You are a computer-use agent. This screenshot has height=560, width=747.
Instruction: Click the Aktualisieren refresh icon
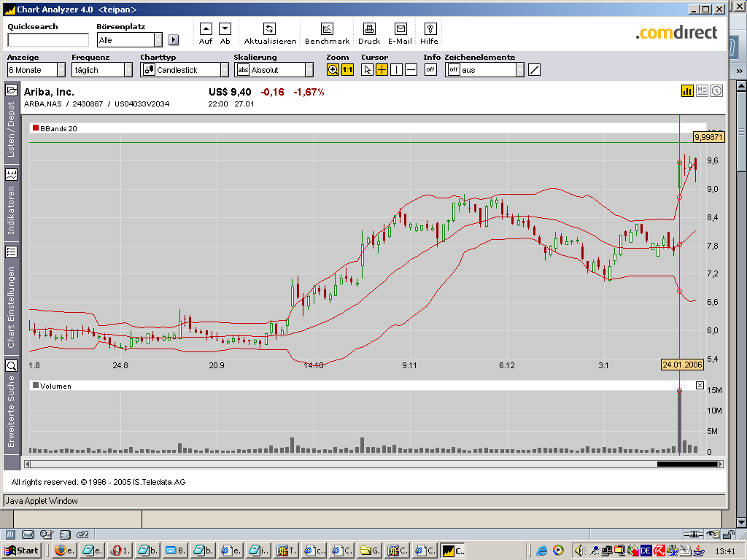pos(269,29)
